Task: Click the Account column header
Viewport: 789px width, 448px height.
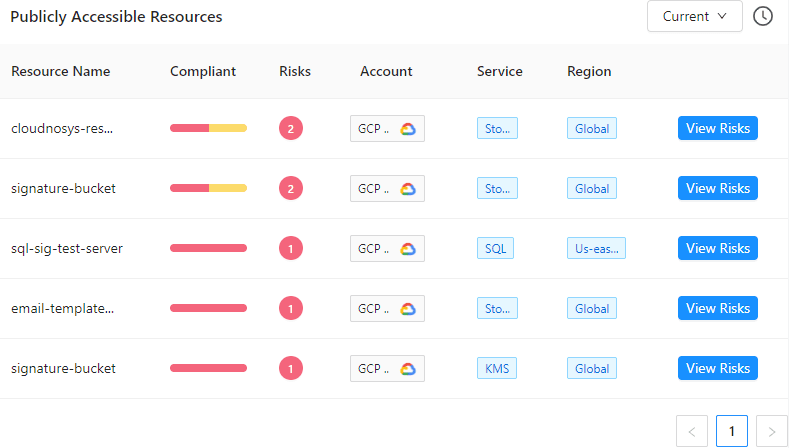Action: 386,71
